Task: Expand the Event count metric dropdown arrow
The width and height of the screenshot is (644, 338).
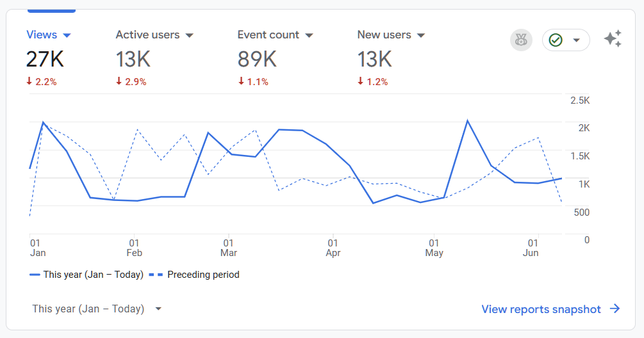Action: (309, 35)
